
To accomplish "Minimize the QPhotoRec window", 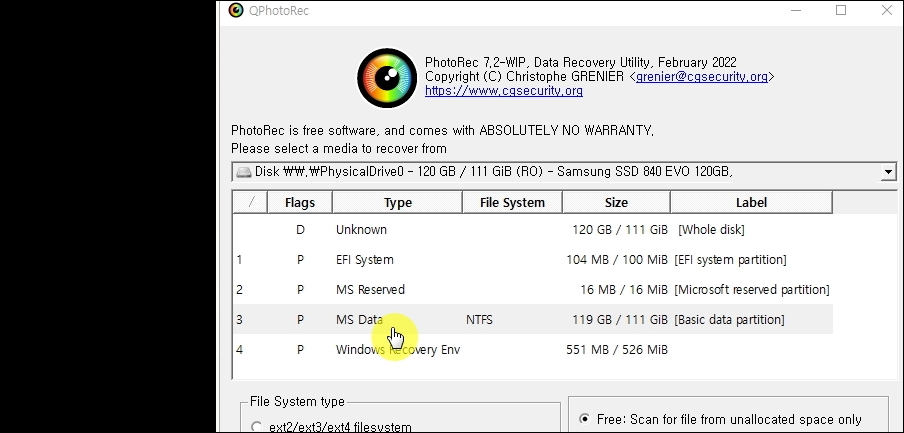I will coord(796,10).
